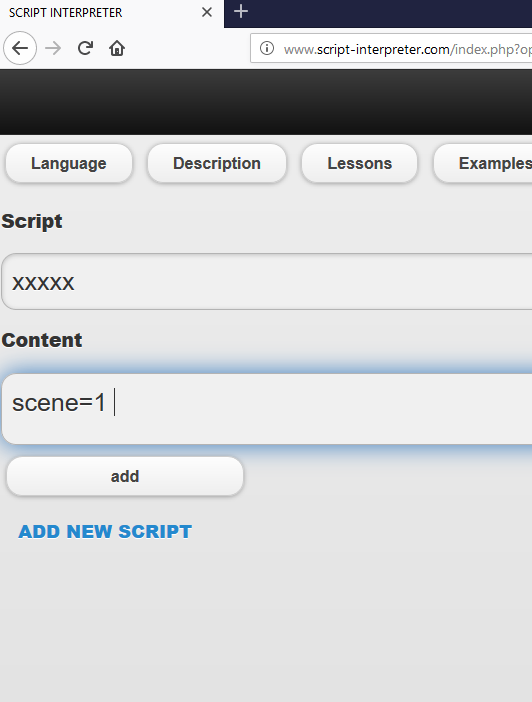Screen dimensions: 532x702
Task: Open the Description section
Action: coord(217,163)
